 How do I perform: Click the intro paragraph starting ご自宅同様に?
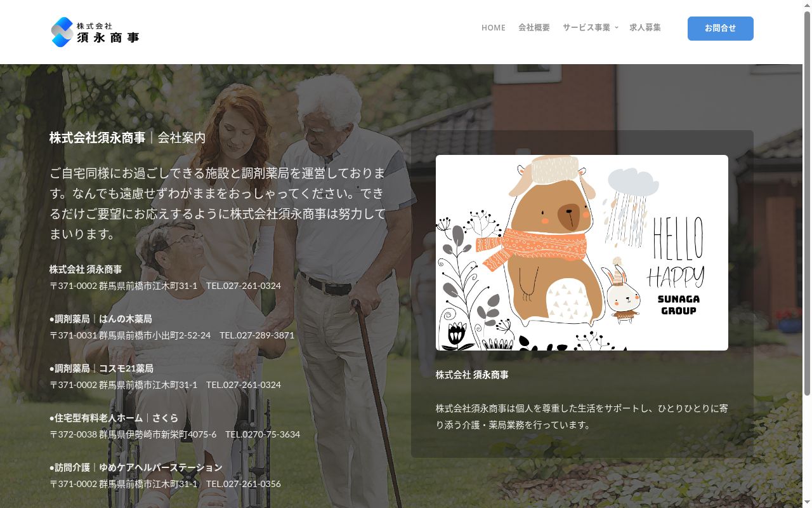(218, 203)
